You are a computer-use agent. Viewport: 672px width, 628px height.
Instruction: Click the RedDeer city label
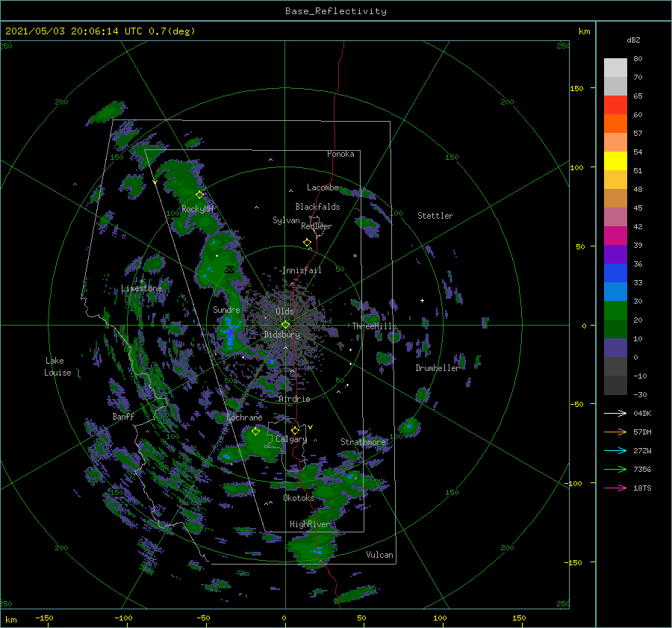(x=317, y=226)
